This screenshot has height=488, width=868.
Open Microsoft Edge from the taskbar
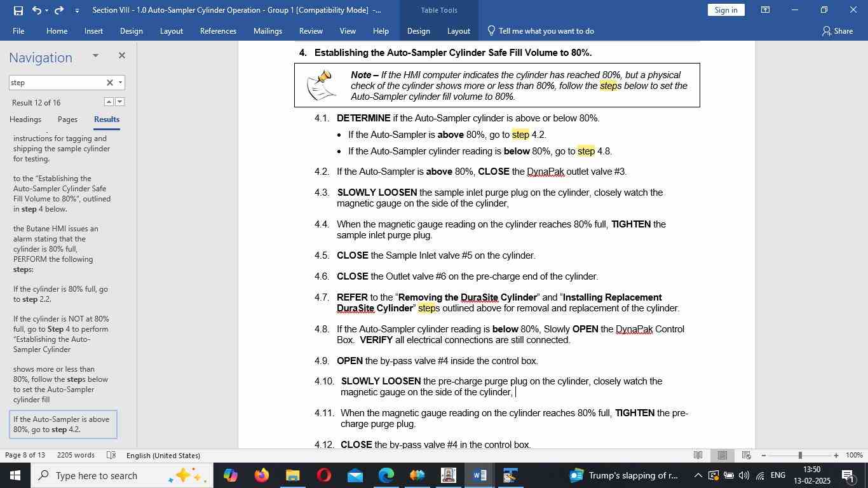pos(386,475)
